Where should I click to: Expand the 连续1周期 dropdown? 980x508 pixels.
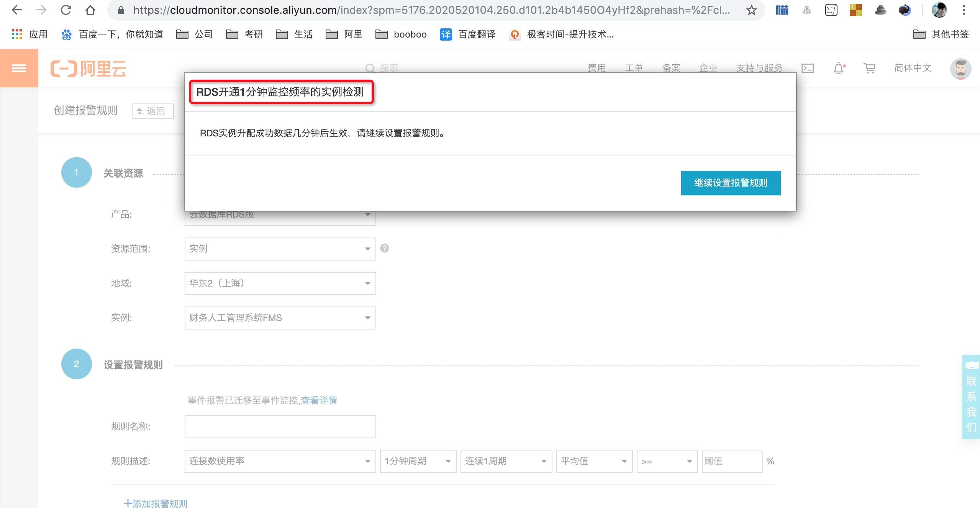[x=506, y=461]
